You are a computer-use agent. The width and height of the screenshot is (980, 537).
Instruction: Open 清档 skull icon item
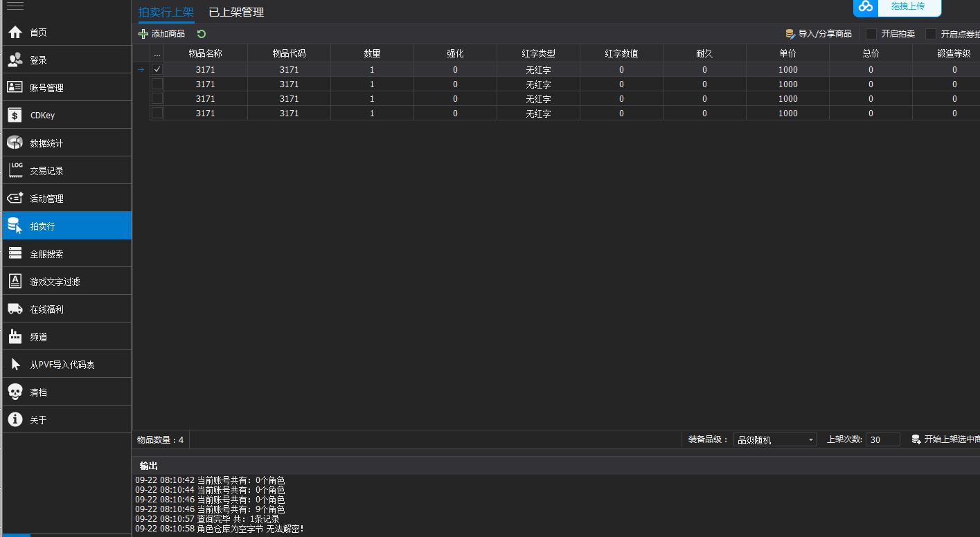click(x=38, y=392)
